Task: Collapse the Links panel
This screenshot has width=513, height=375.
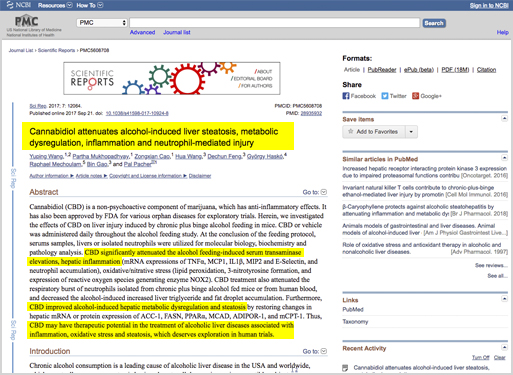Action: point(504,299)
